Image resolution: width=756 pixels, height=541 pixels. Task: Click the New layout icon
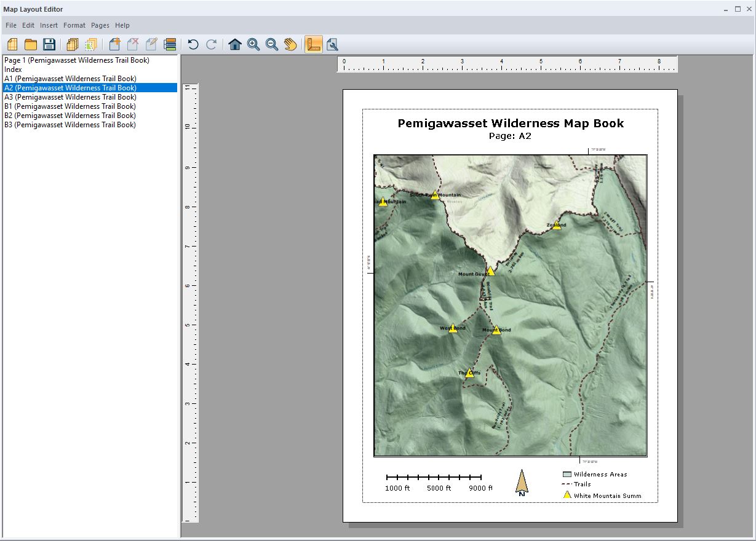pyautogui.click(x=12, y=44)
